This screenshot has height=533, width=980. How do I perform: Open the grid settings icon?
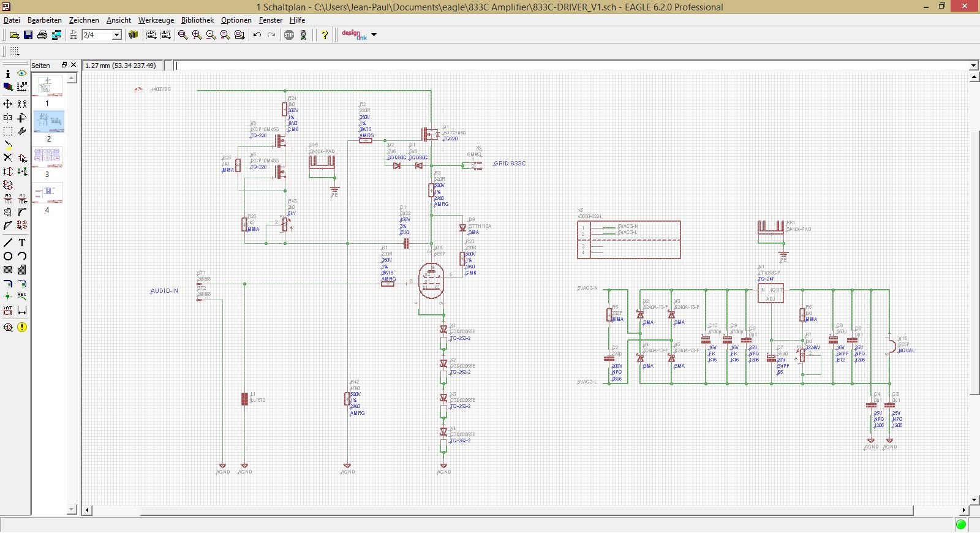14,51
